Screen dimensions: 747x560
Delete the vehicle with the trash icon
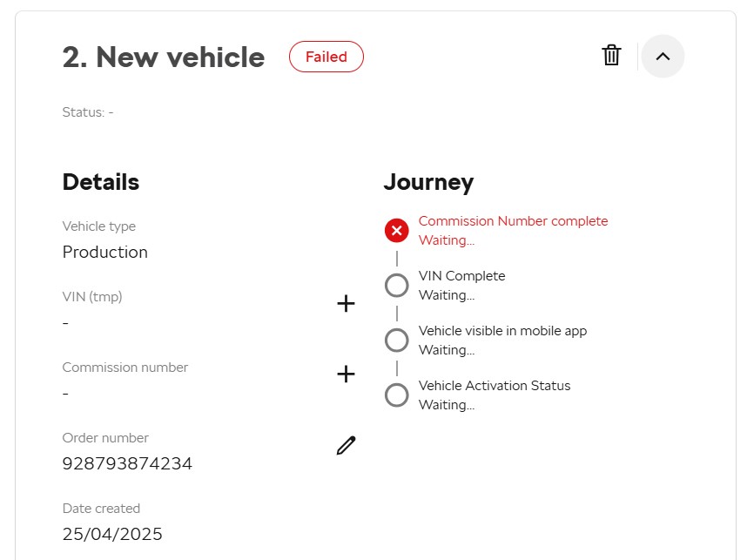[x=611, y=56]
